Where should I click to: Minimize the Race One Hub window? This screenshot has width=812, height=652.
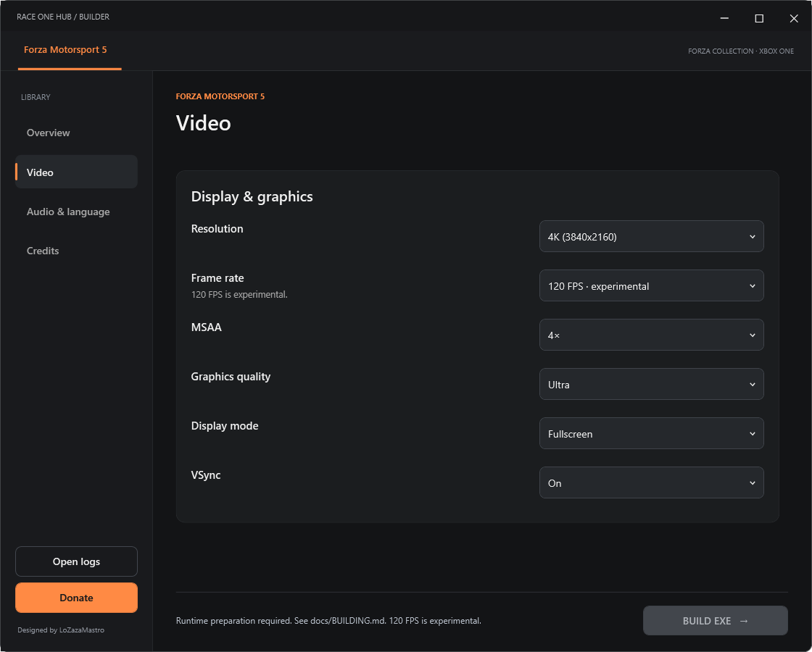[x=724, y=18]
